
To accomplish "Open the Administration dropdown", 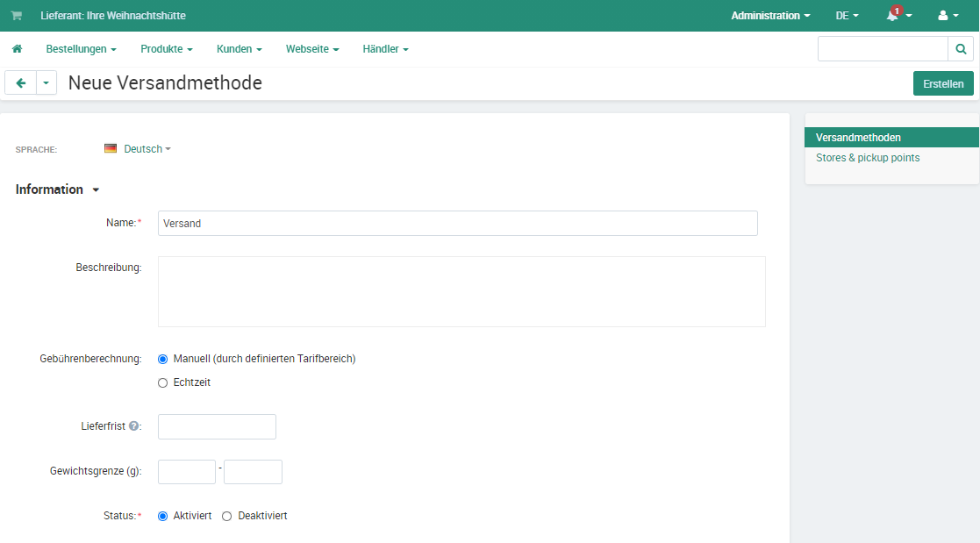I will click(770, 16).
